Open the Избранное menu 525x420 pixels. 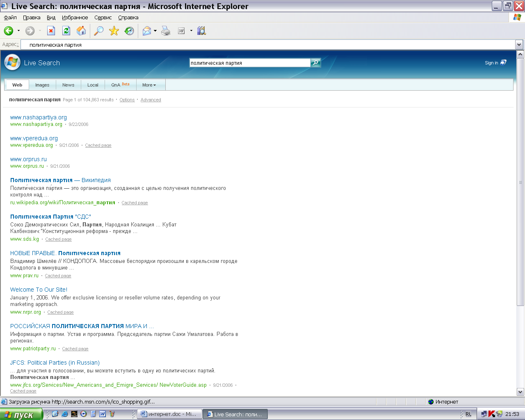[x=75, y=17]
